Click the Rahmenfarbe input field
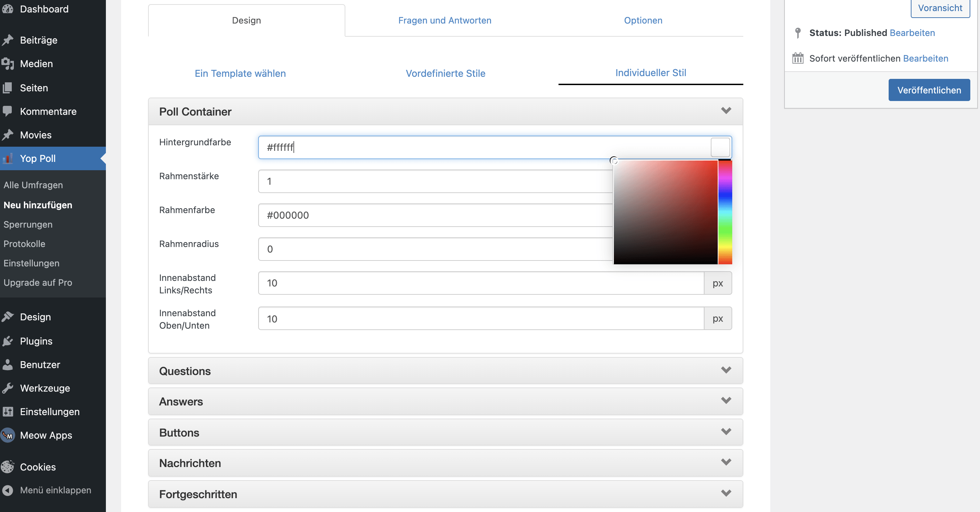Screen dimensions: 980x512 click(434, 215)
